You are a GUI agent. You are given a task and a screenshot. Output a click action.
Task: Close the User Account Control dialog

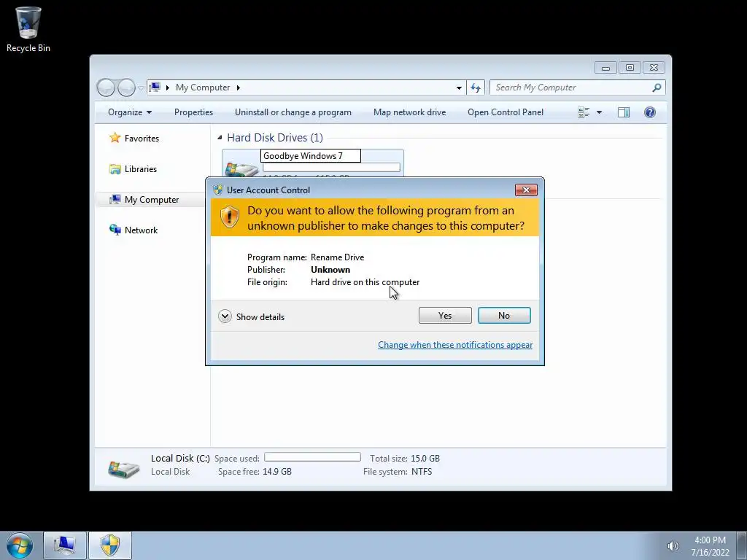click(526, 190)
